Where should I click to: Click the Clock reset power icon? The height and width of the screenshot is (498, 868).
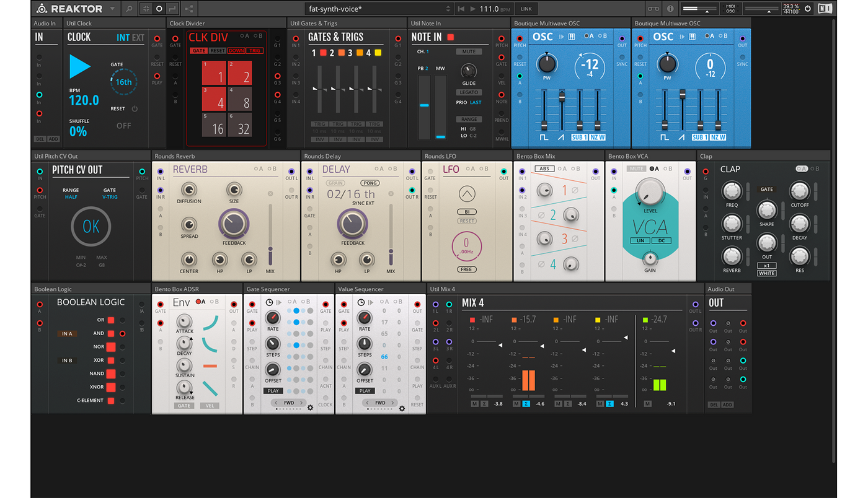(x=135, y=108)
